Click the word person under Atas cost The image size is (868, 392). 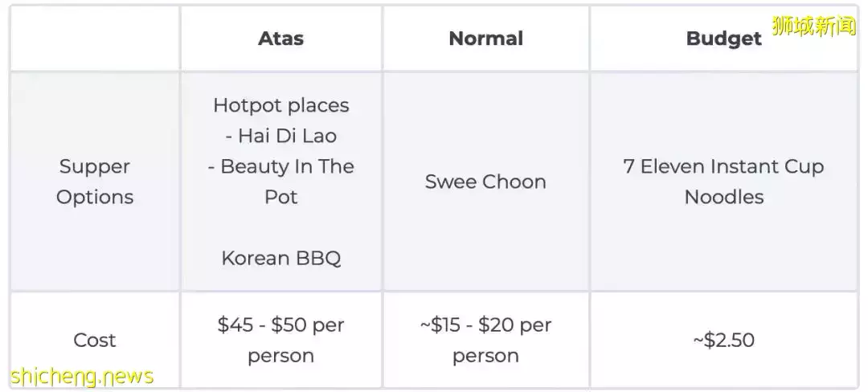pyautogui.click(x=280, y=355)
